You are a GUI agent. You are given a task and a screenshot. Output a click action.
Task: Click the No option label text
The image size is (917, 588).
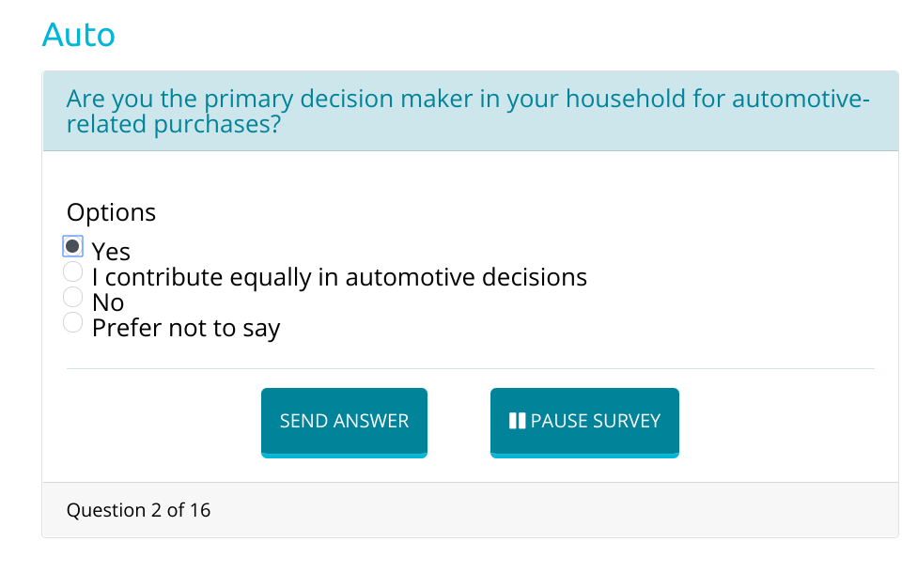pos(108,302)
